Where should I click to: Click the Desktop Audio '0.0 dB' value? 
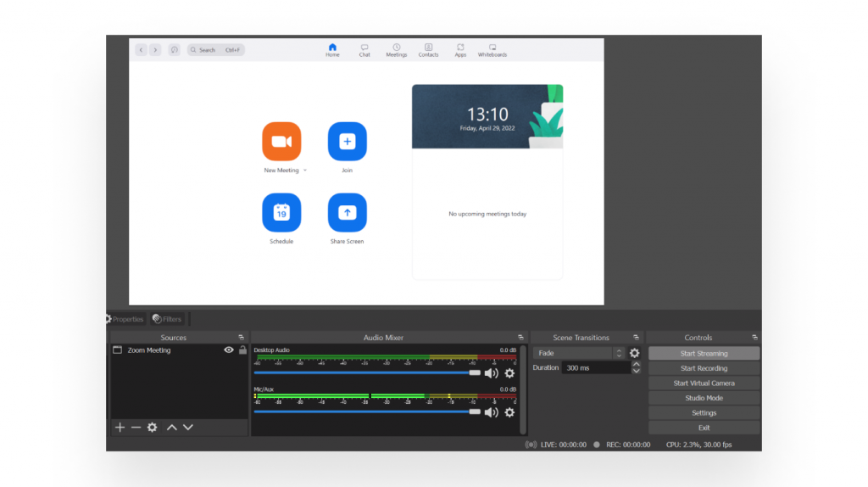508,350
